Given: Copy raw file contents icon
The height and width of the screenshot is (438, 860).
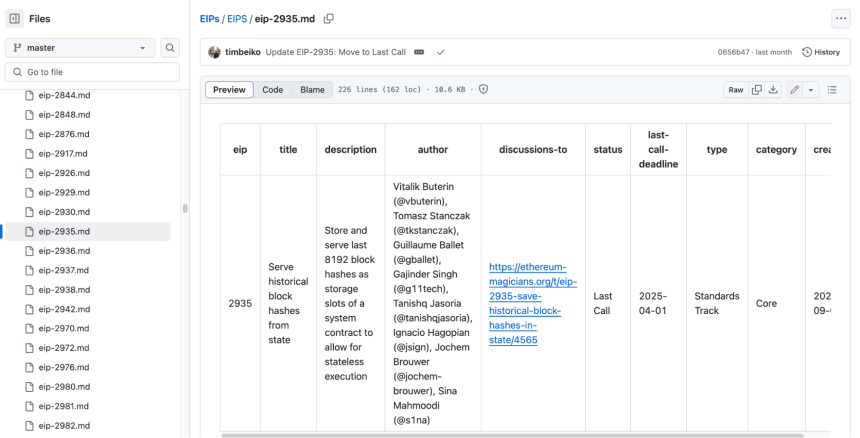Looking at the screenshot, I should tap(757, 90).
